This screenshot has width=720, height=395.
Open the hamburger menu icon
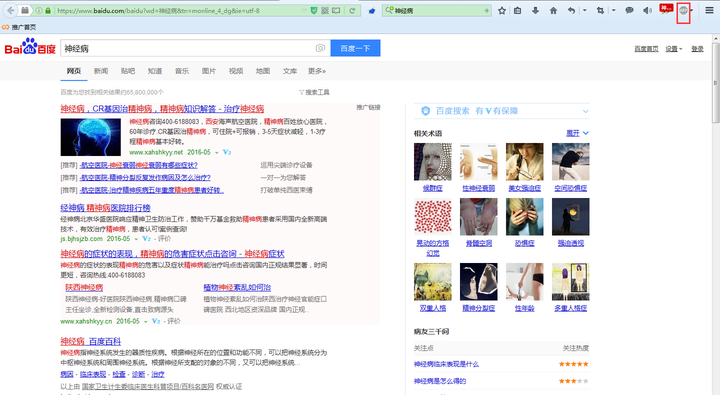point(709,10)
